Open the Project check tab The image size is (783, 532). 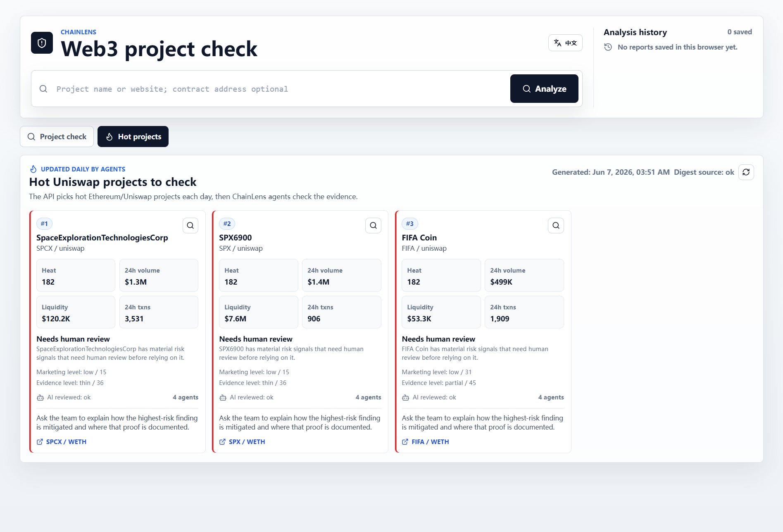[x=57, y=137]
